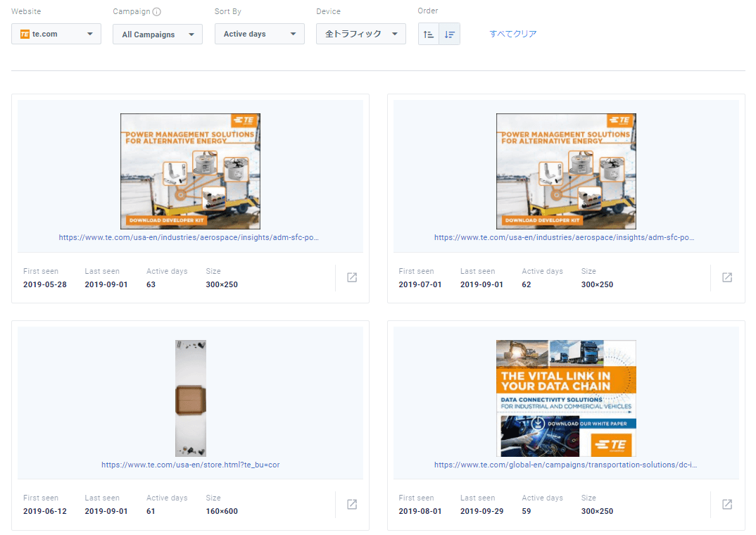Click the second Power Management Solutions ad image
Viewport: 756px width, 535px height.
(x=566, y=171)
